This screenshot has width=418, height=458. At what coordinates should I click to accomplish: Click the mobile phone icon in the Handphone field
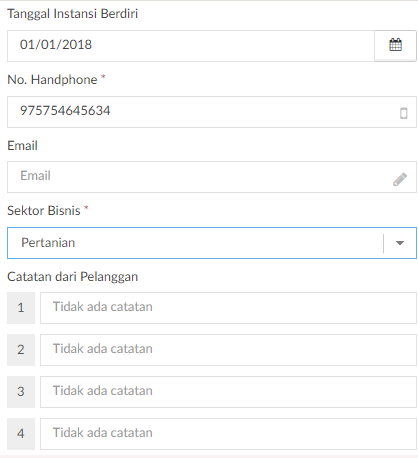pos(404,113)
